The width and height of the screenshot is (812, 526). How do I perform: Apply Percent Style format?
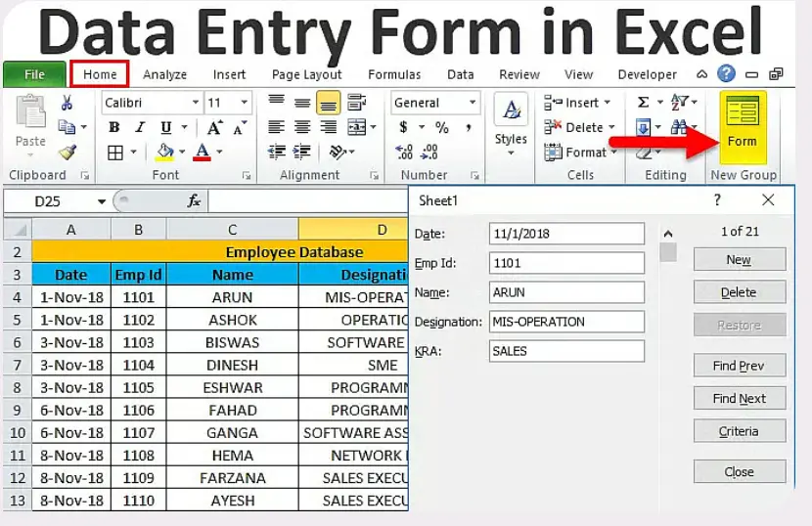click(442, 127)
